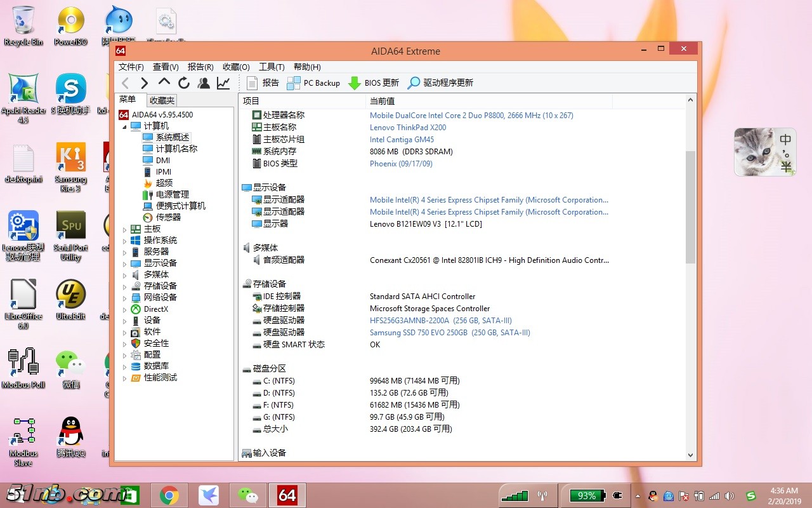Click the BIOS 更新 button
Image resolution: width=812 pixels, height=508 pixels.
click(x=374, y=83)
